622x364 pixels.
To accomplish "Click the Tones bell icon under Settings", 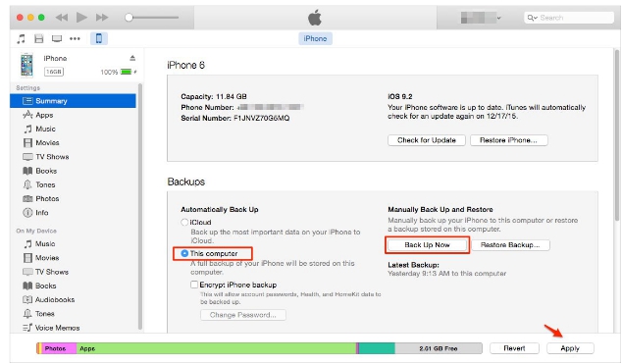I will click(x=27, y=184).
